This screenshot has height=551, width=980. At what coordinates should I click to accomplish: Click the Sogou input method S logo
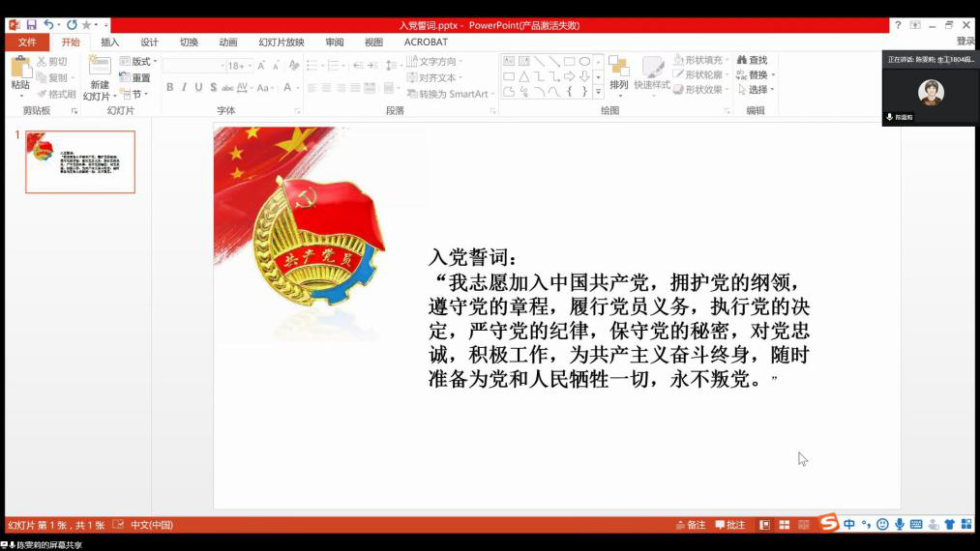(829, 522)
